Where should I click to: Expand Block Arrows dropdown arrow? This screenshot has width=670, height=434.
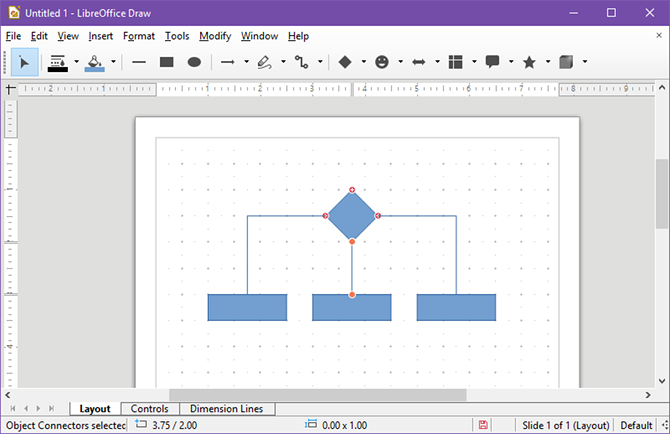point(437,62)
